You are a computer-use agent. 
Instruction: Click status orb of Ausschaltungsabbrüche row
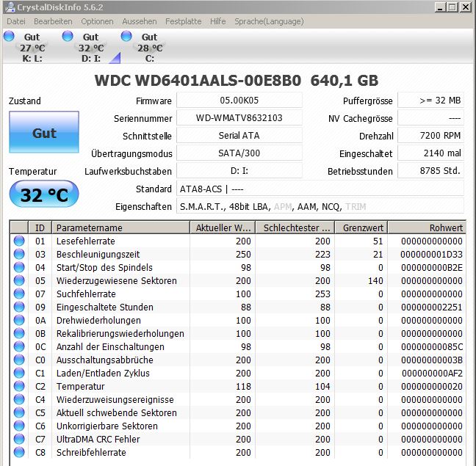pyautogui.click(x=19, y=360)
